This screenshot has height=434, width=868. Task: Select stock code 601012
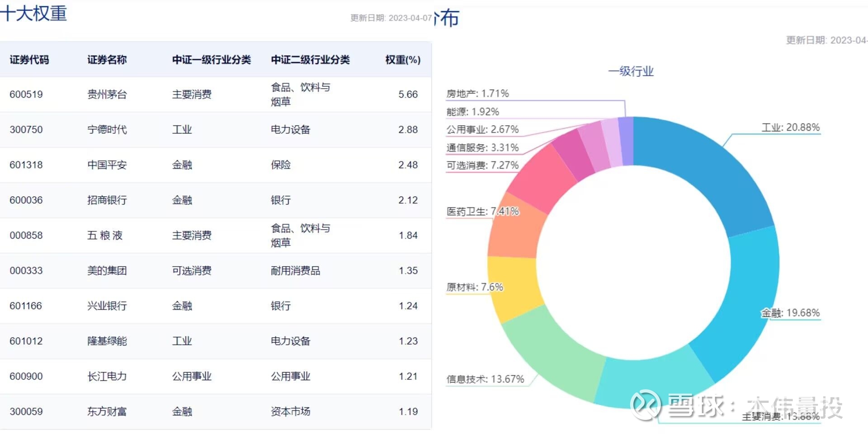click(x=26, y=341)
